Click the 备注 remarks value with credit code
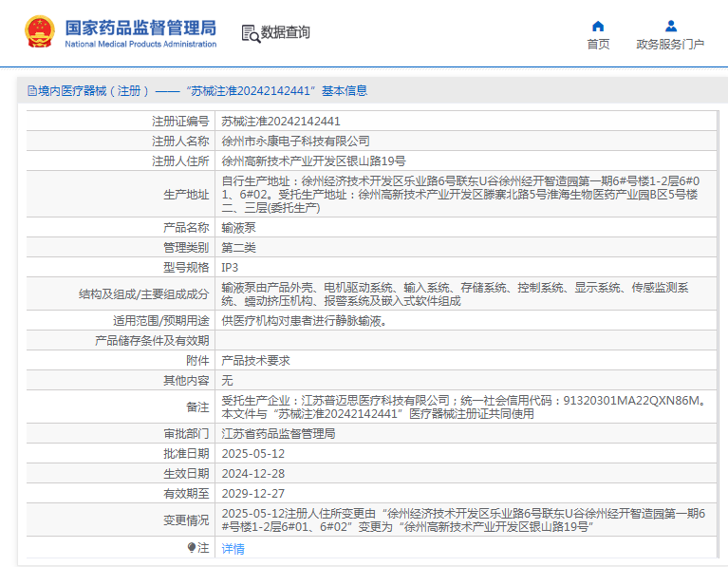This screenshot has height=567, width=728. pos(466,407)
